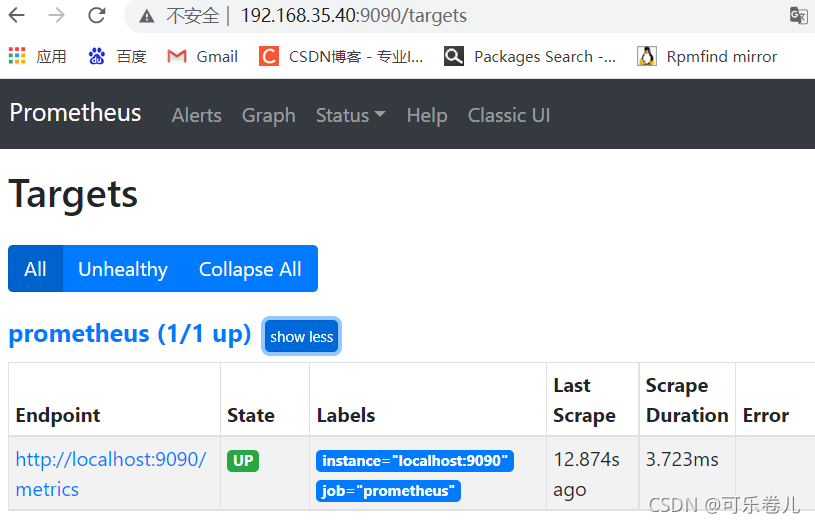The height and width of the screenshot is (523, 815).
Task: Collapse All target groups
Action: (x=250, y=269)
